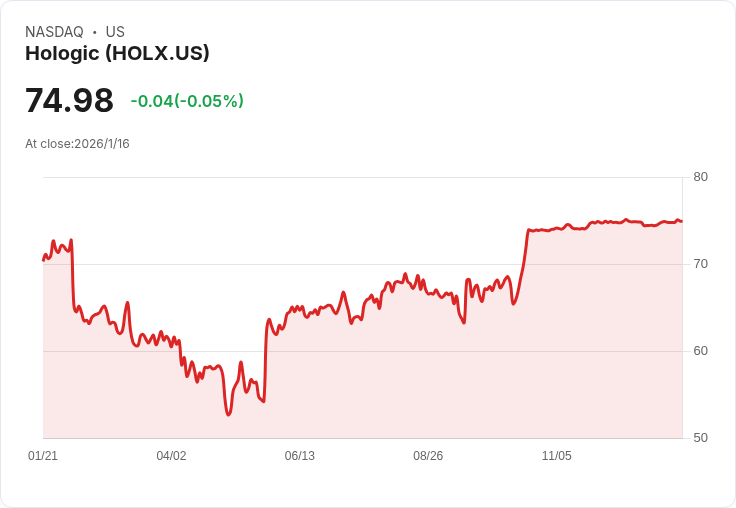Click the NASDAQ exchange label
The height and width of the screenshot is (508, 736).
click(x=54, y=32)
